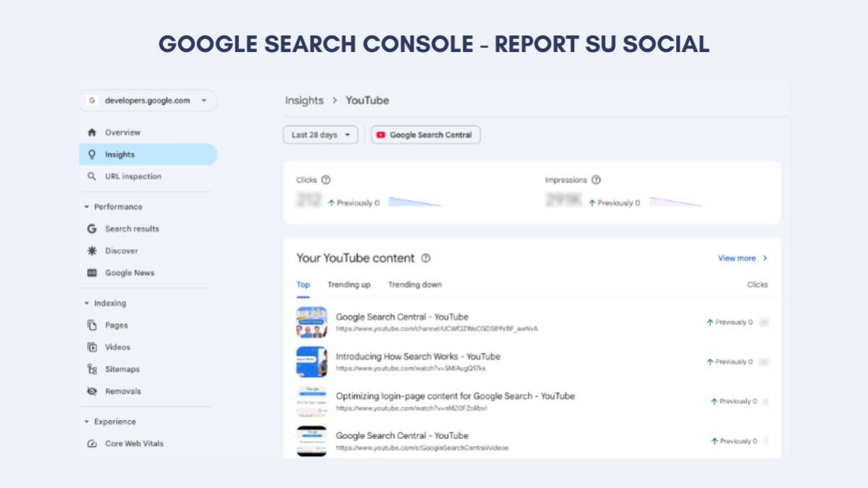Open Core Web Vitals gauge icon
Image resolution: width=868 pixels, height=488 pixels.
tap(92, 444)
